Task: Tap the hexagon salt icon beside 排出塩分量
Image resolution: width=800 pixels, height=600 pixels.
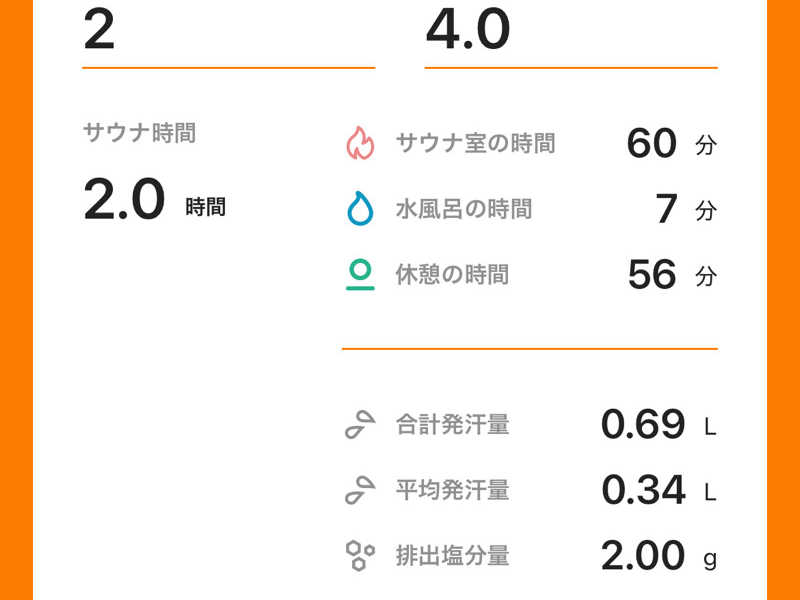Action: click(360, 555)
